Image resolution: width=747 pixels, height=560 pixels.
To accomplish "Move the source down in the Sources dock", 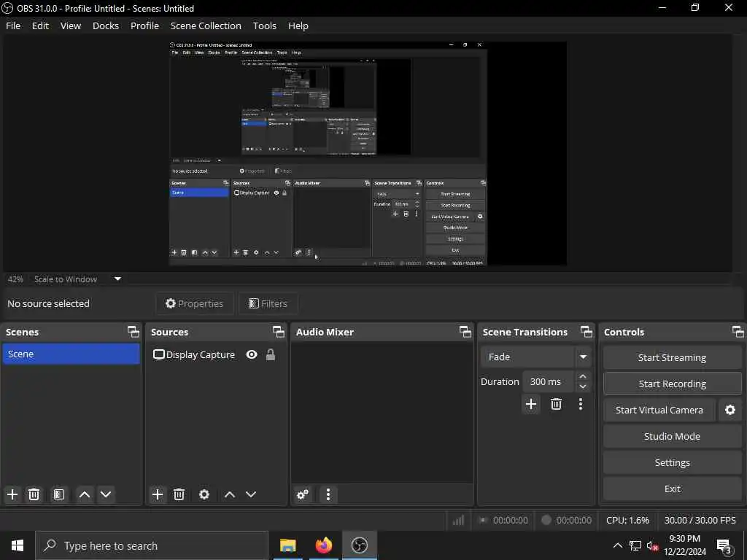I will (x=251, y=494).
